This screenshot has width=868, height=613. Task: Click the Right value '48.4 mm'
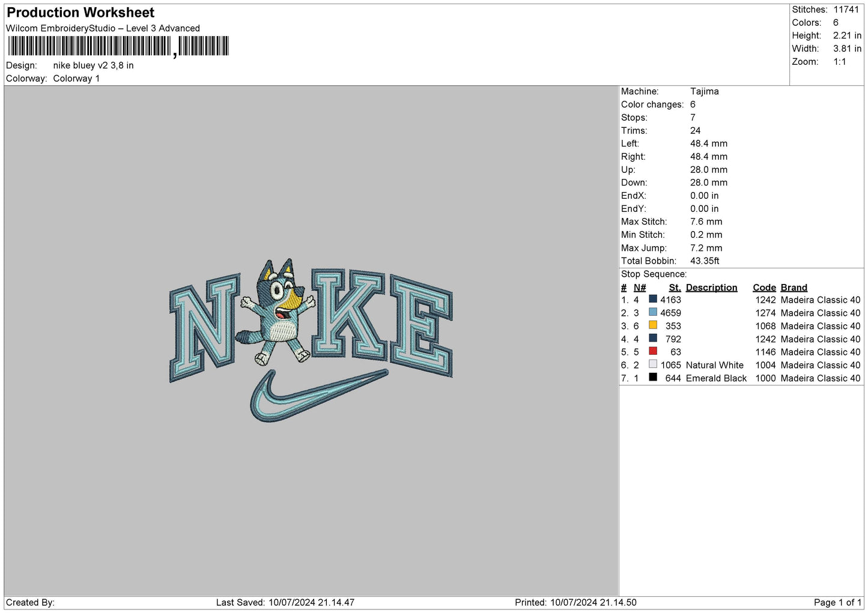pos(709,157)
